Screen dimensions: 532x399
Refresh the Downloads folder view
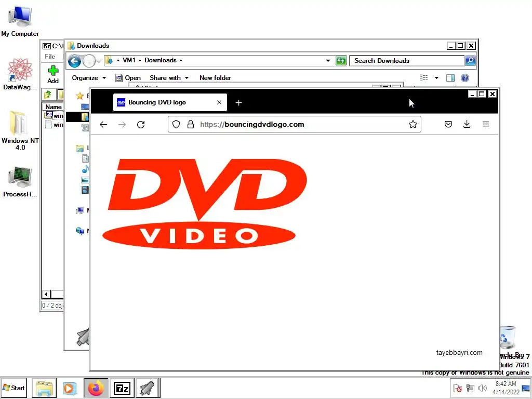(341, 61)
